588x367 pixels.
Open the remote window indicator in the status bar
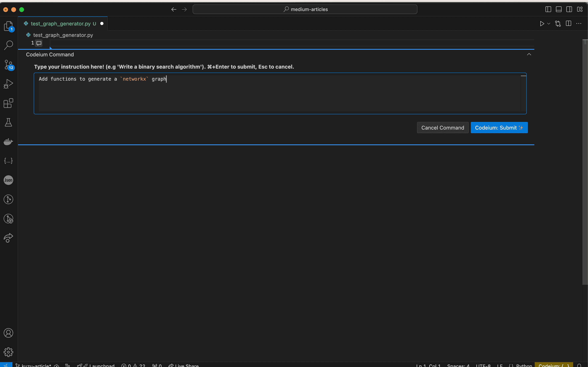pos(6,365)
